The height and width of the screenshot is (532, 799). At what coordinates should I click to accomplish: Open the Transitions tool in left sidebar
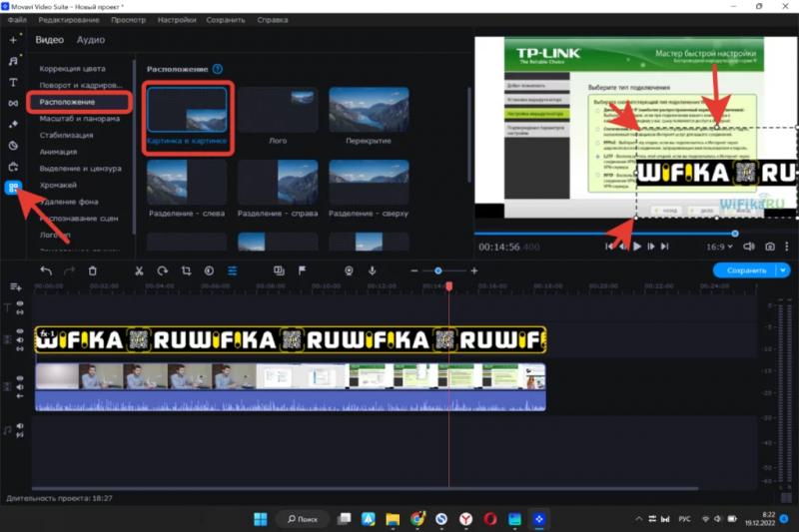tap(13, 103)
